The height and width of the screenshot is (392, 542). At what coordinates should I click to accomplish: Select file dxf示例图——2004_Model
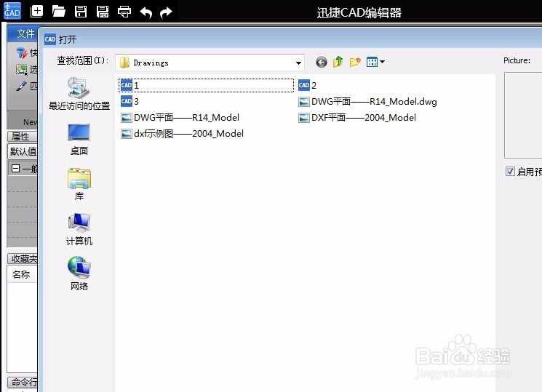coord(182,133)
